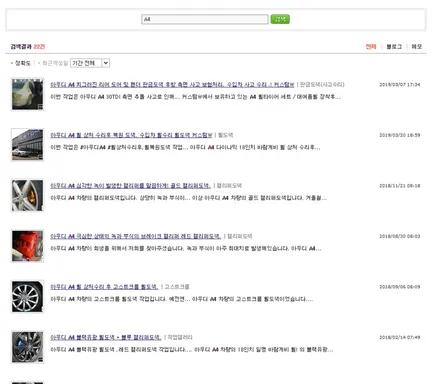Open thumbnail showing the shop building exterior

pyautogui.click(x=27, y=145)
